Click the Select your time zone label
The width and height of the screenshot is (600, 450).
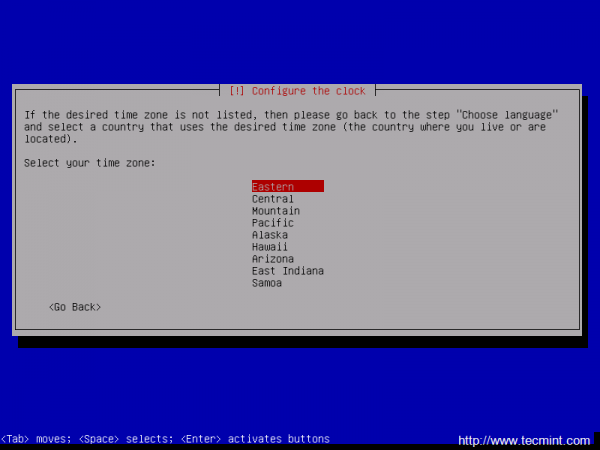pos(90,163)
